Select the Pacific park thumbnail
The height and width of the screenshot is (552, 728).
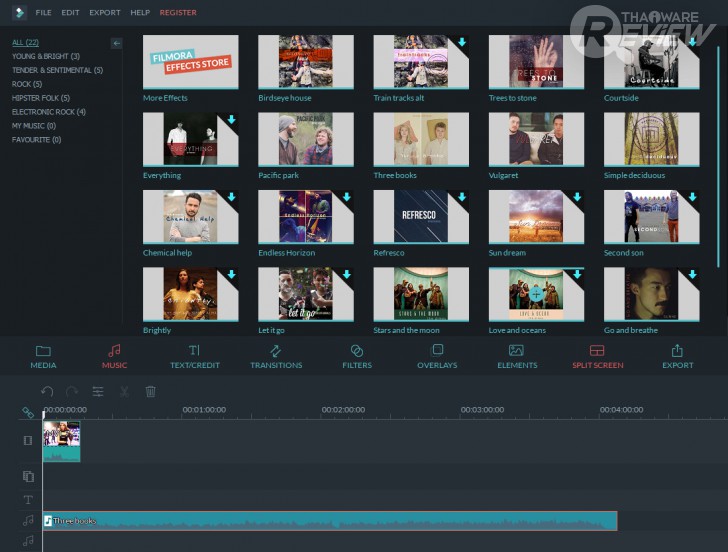(306, 139)
